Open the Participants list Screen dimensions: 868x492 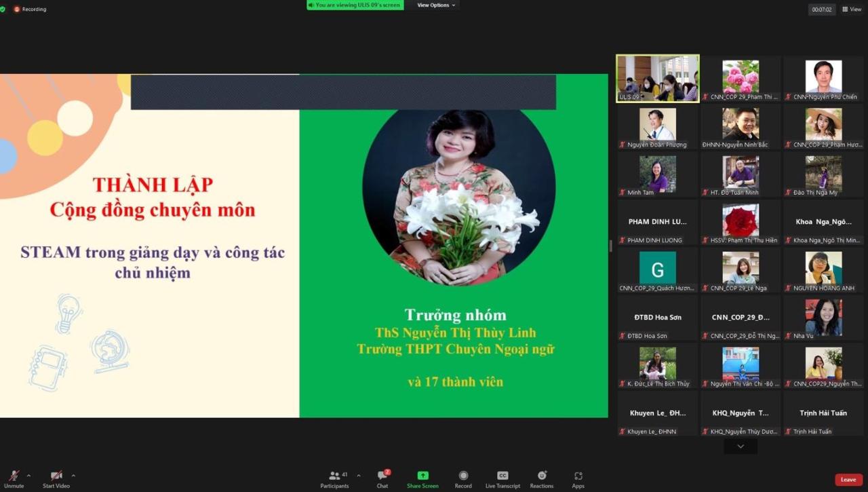tap(334, 478)
